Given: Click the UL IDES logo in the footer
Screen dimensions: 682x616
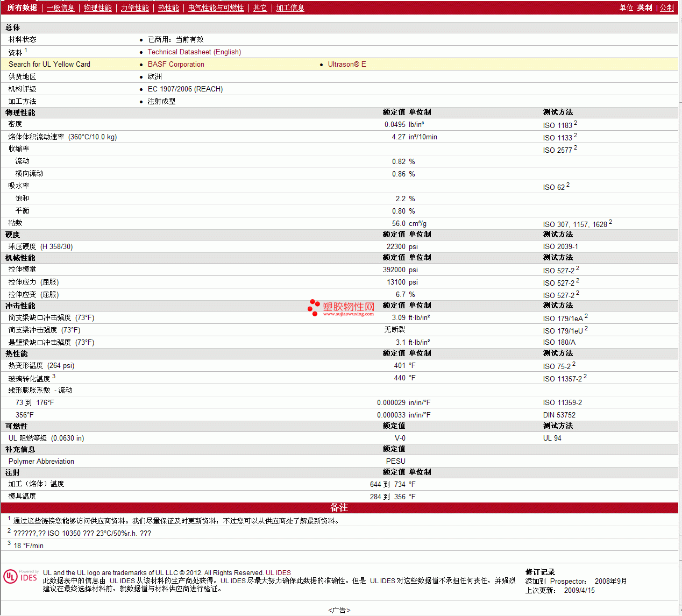Looking at the screenshot, I should [20, 576].
